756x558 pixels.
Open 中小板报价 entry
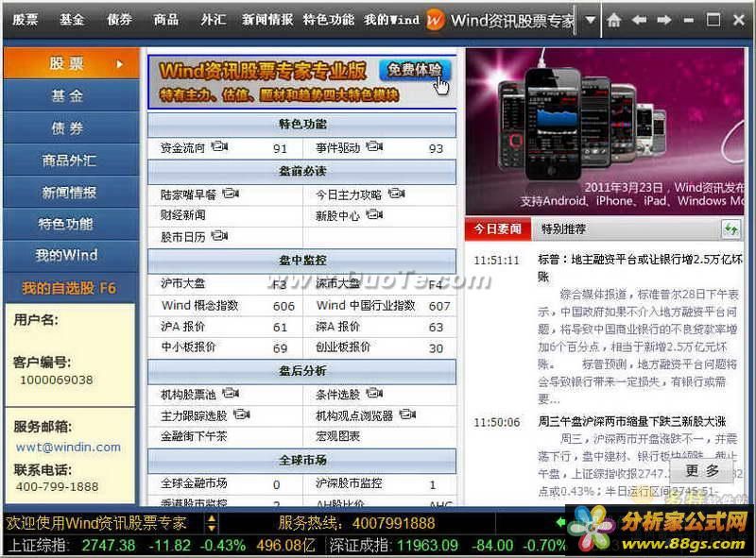tap(188, 347)
